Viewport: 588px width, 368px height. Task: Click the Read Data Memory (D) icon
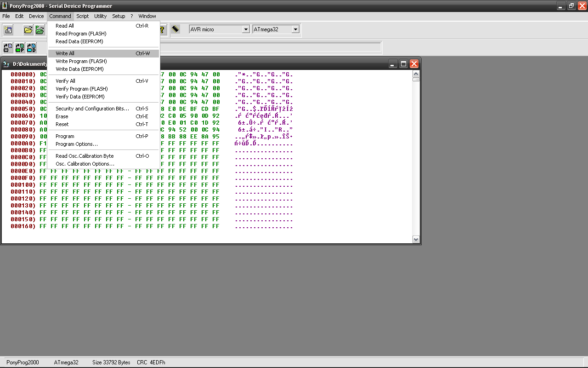tap(31, 47)
